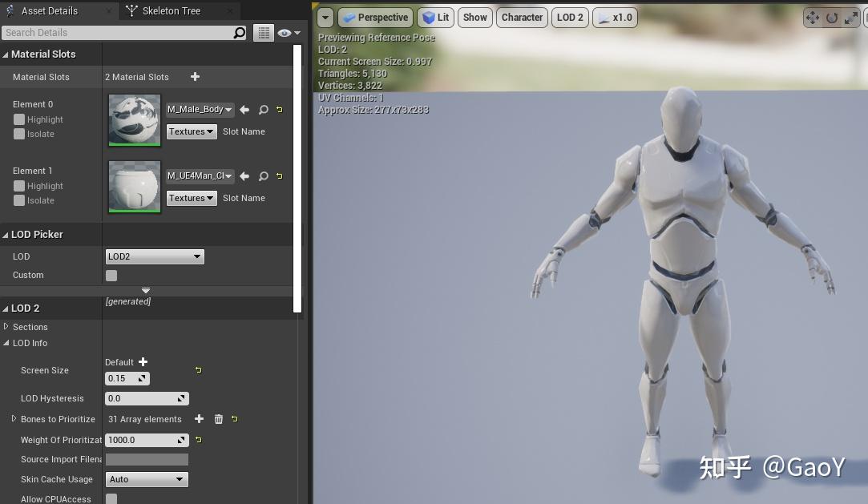Add a new material slot with plus icon
This screenshot has height=504, width=868.
click(195, 77)
